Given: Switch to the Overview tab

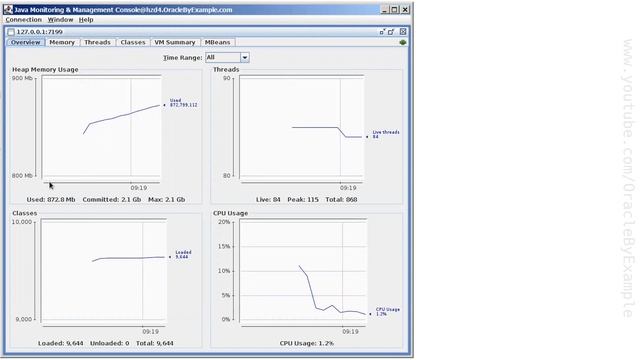Looking at the screenshot, I should click(x=26, y=42).
